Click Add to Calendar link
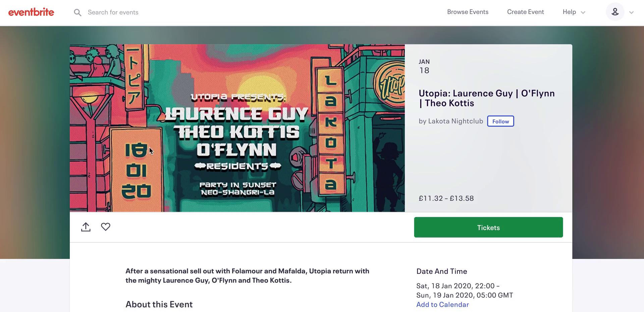The height and width of the screenshot is (312, 644). (x=442, y=304)
